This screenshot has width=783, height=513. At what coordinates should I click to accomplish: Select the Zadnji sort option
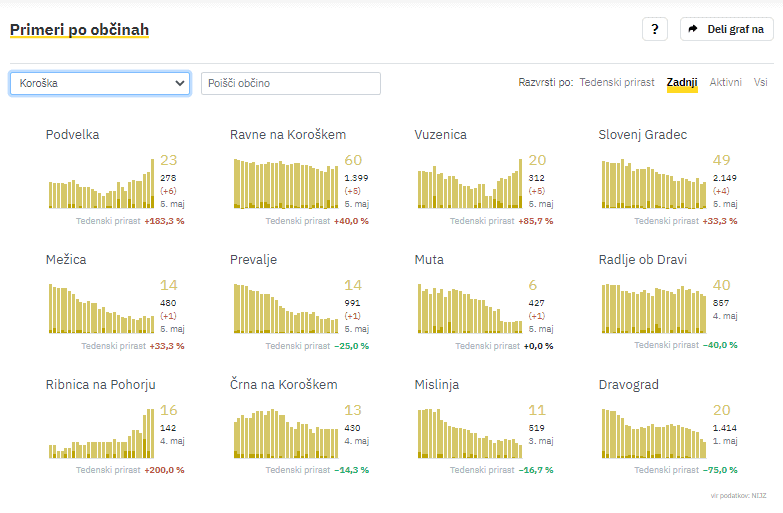point(681,82)
